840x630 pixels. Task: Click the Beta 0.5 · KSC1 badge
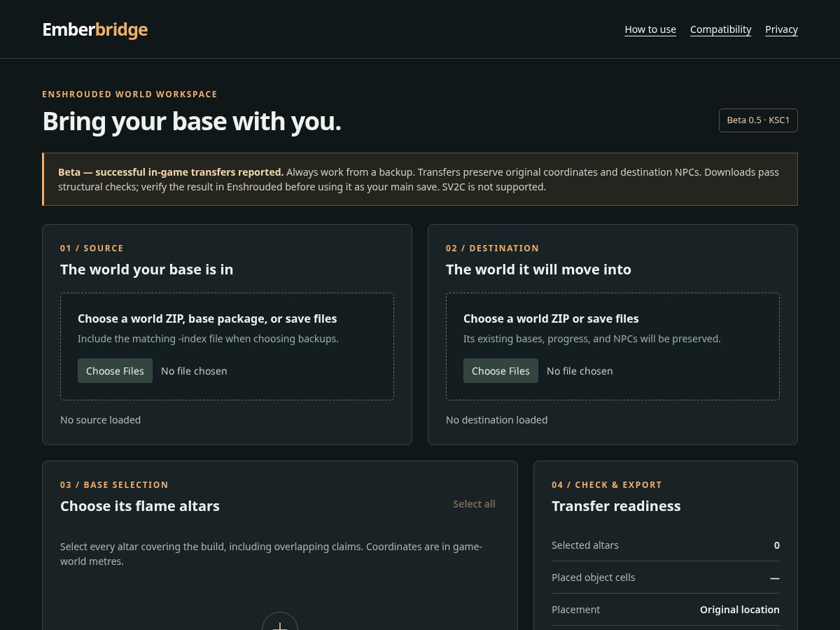pos(758,120)
